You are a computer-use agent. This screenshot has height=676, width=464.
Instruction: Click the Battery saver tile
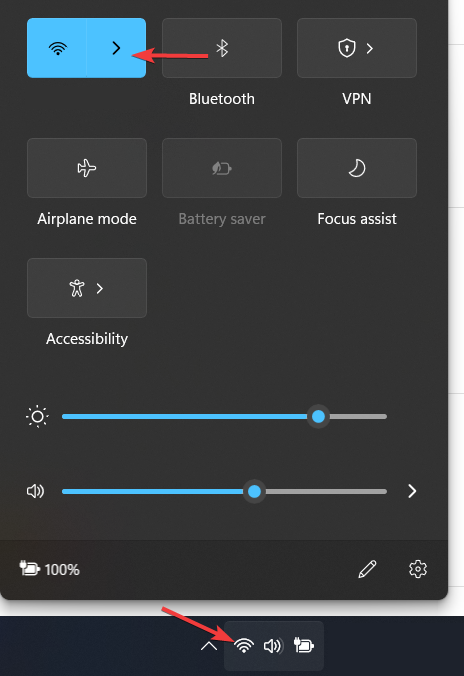222,168
